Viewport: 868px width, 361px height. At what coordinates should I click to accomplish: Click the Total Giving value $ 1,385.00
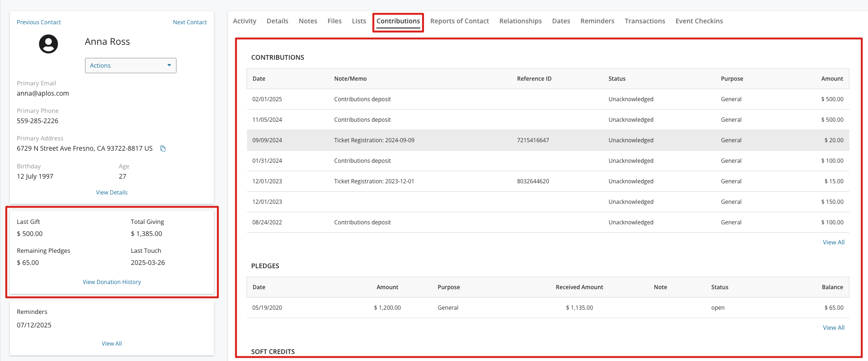pos(146,234)
